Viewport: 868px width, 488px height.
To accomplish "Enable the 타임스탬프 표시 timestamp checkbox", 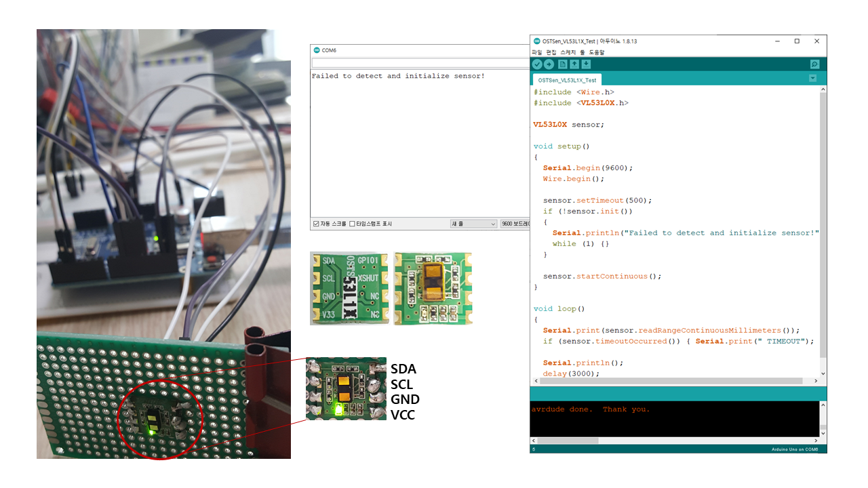I will (x=352, y=224).
